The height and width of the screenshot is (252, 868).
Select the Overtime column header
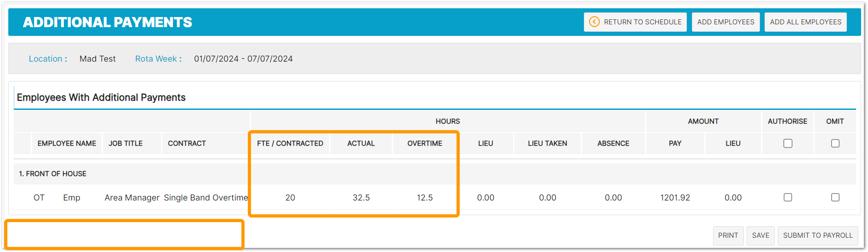click(424, 143)
